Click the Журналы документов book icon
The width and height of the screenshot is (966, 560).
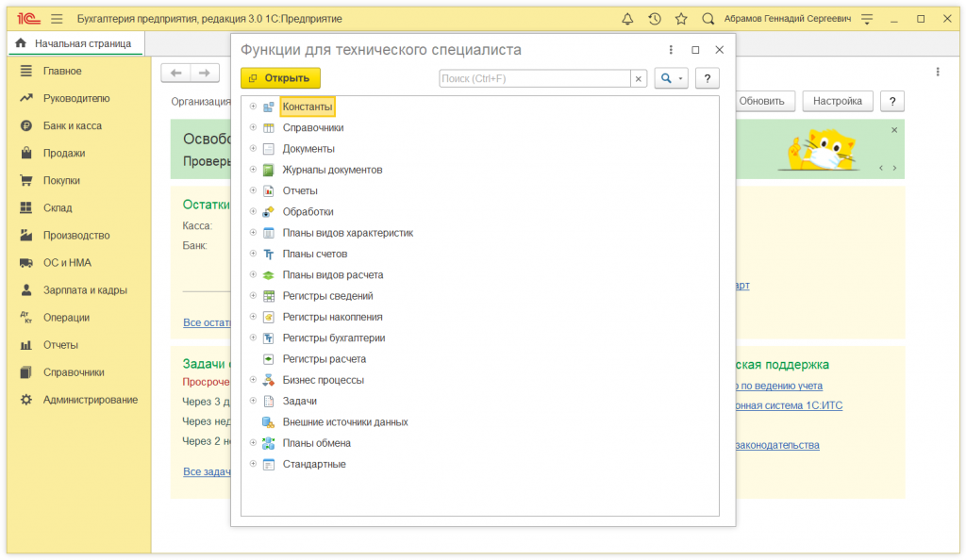tap(268, 171)
